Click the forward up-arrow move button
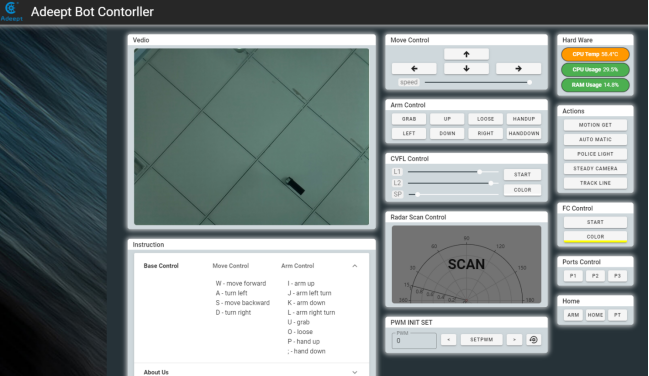 click(x=466, y=54)
